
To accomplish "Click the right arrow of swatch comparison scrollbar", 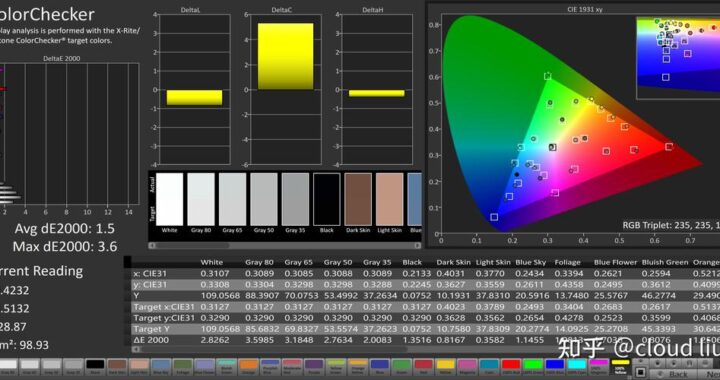I will coord(417,246).
